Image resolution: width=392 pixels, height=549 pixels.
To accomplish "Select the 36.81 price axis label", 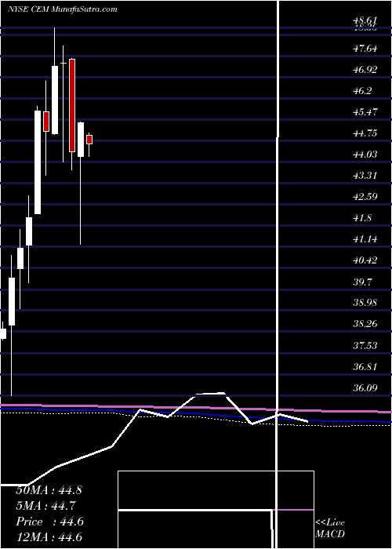I will pyautogui.click(x=365, y=367).
